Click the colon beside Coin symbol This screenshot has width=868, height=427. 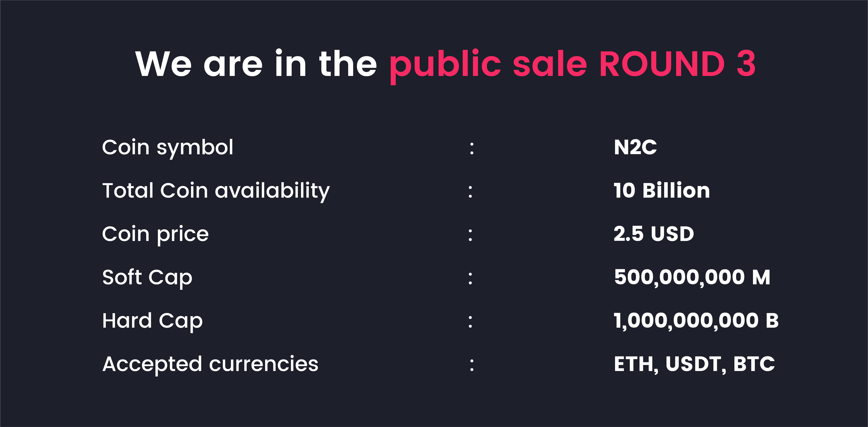(472, 149)
